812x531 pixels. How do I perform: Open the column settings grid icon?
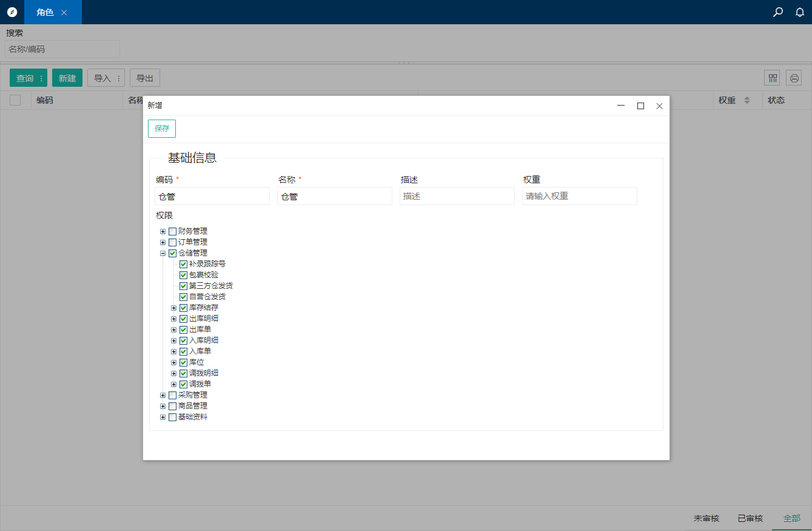click(773, 78)
